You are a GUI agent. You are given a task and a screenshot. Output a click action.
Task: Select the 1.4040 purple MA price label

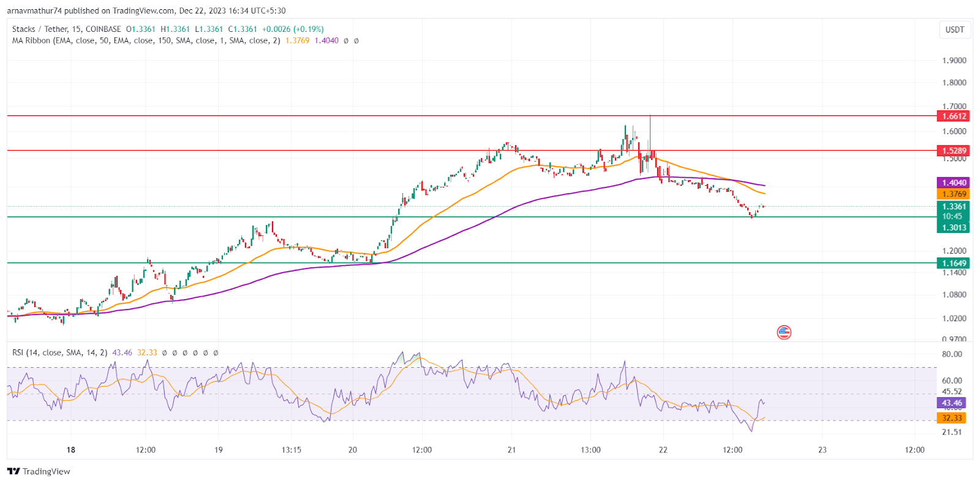(x=954, y=183)
